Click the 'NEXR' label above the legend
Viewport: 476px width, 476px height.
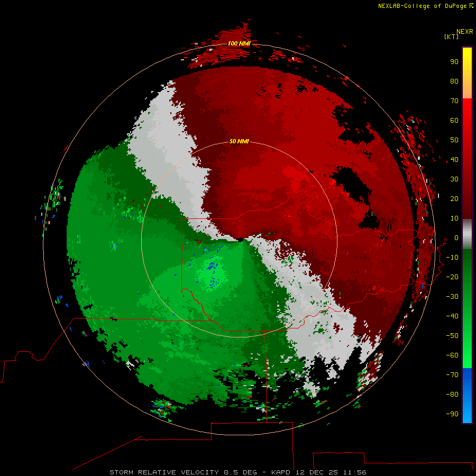click(465, 32)
